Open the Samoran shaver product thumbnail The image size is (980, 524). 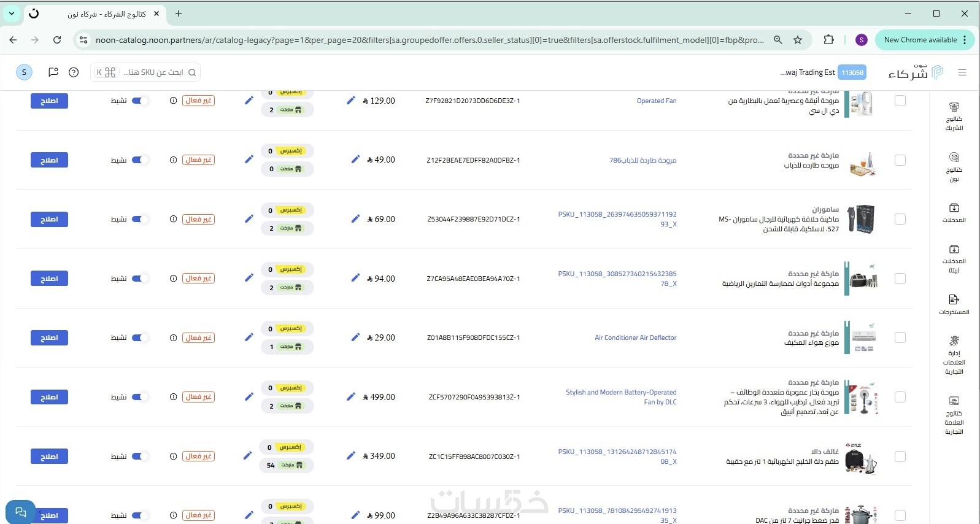point(862,219)
